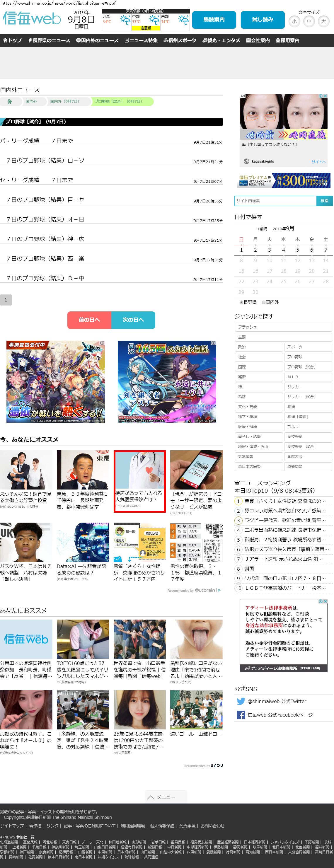Image resolution: width=334 pixels, height=868 pixels.
Task: Select the 長野県 radio button
Action: (241, 302)
